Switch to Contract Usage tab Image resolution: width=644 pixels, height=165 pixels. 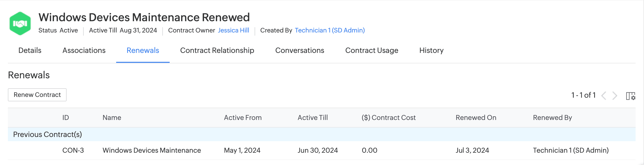pos(372,50)
